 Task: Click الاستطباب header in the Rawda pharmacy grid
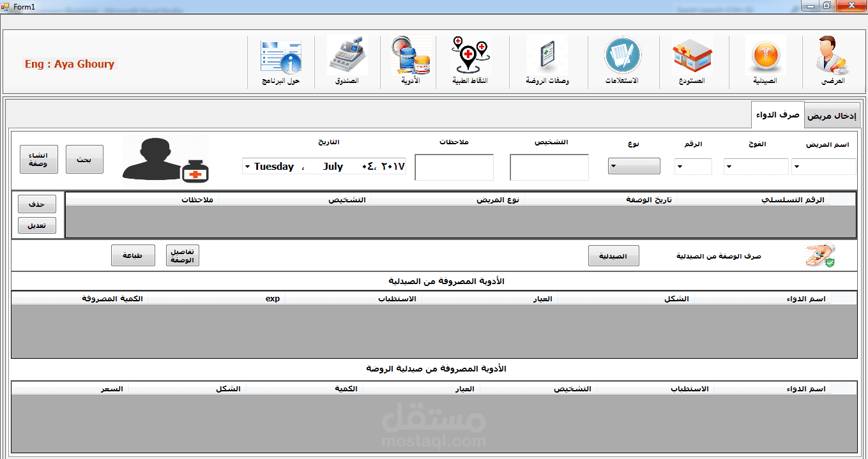pyautogui.click(x=655, y=389)
